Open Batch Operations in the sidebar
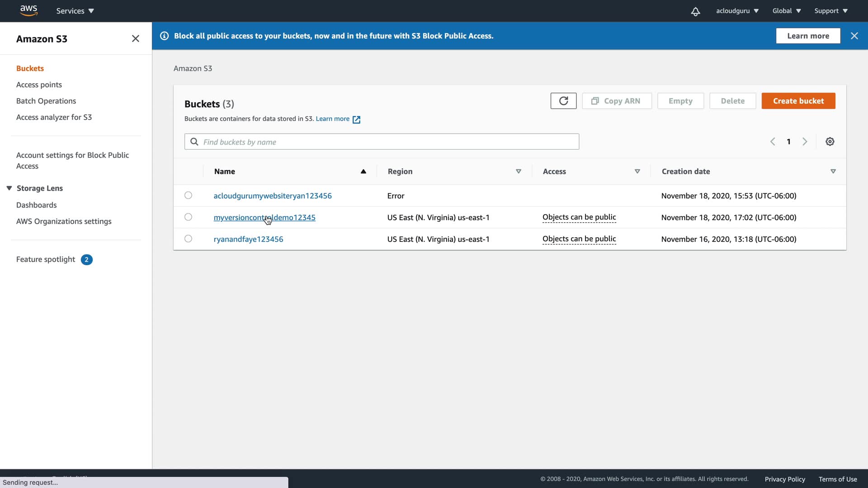 click(x=46, y=101)
